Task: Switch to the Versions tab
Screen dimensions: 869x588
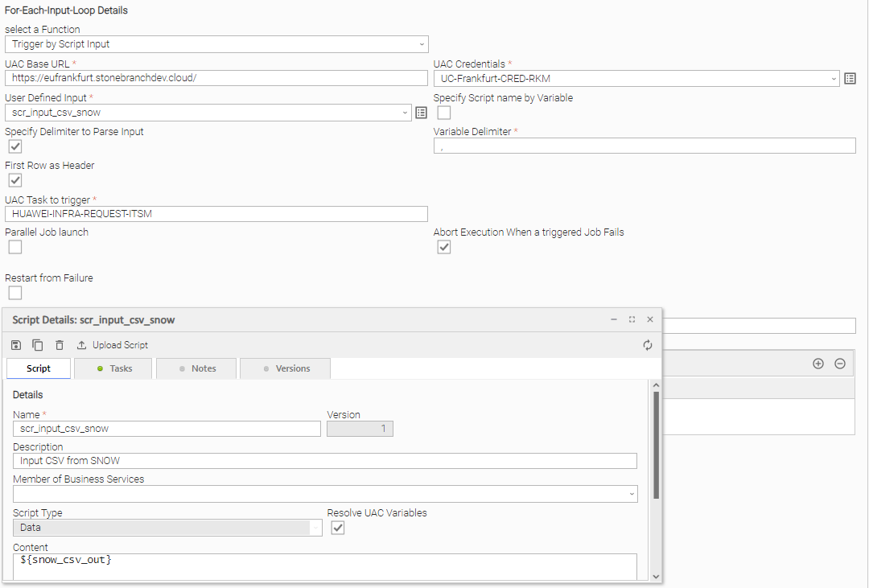Action: (x=286, y=368)
